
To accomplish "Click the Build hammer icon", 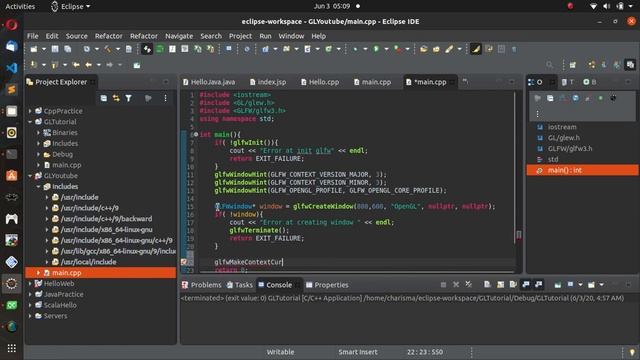I will click(107, 49).
